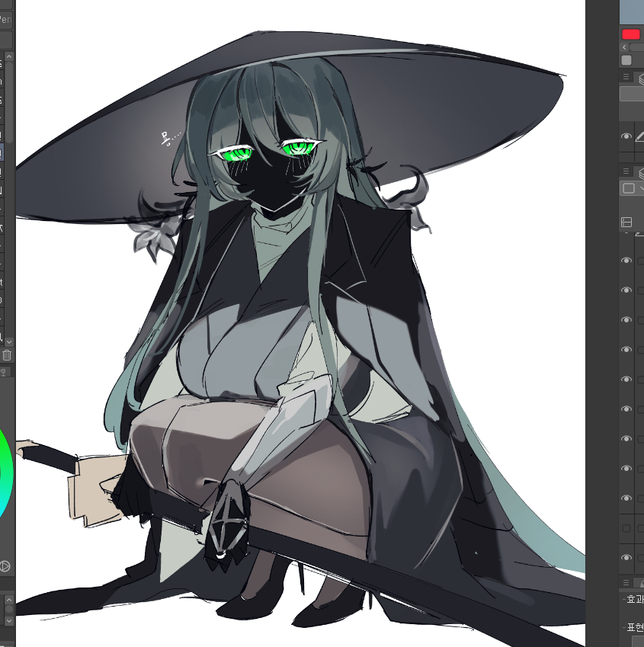Open the rounded square shape dropdown
This screenshot has width=644, height=647.
[x=630, y=188]
